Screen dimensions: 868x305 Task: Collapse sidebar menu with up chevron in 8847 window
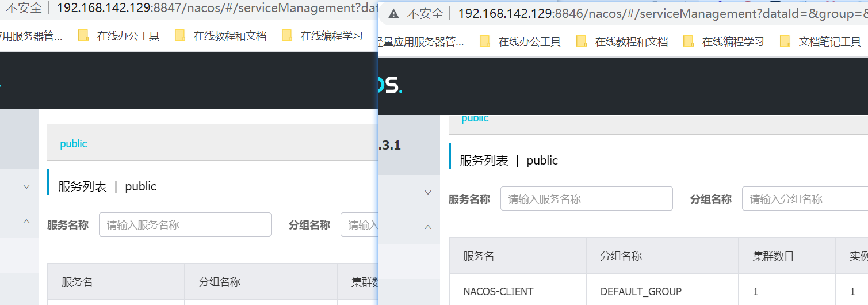coord(26,221)
